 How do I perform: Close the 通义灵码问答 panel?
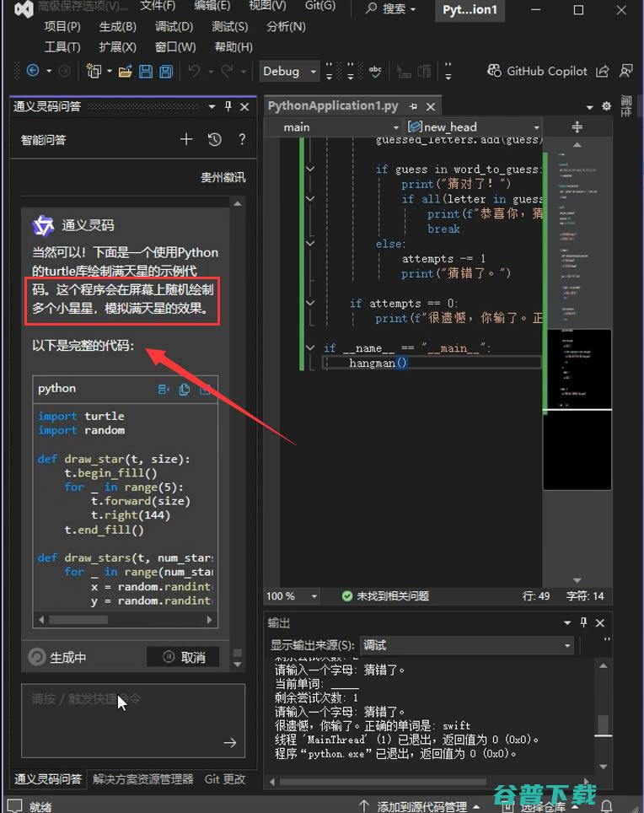(244, 107)
